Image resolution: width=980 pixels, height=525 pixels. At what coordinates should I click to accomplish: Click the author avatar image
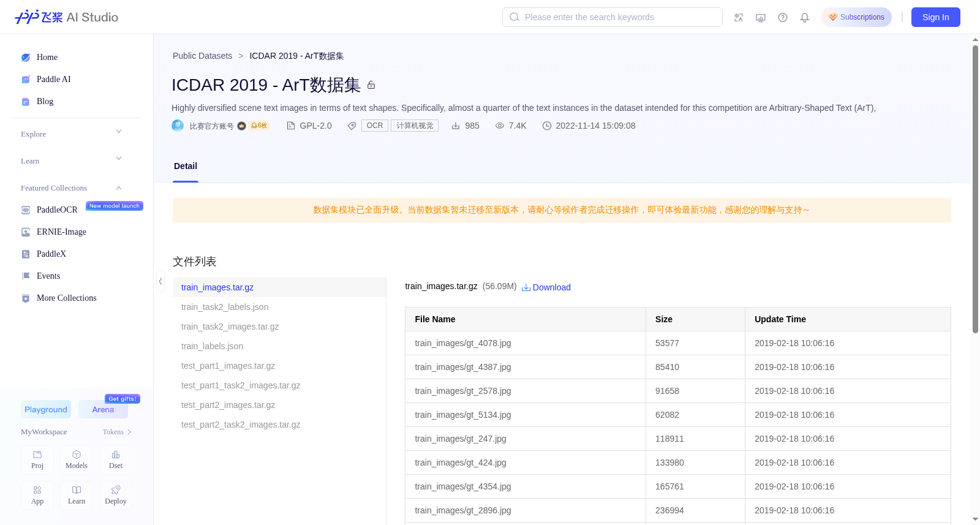tap(178, 126)
